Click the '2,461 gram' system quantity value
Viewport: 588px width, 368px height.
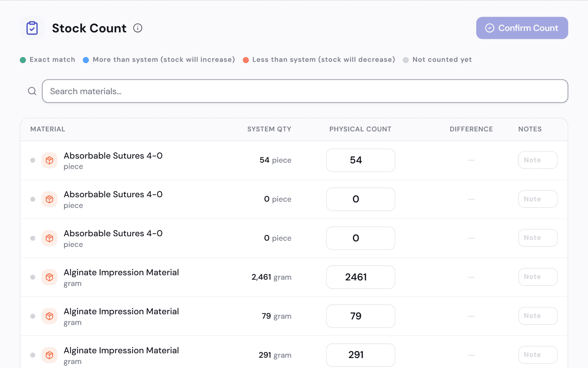coord(272,277)
